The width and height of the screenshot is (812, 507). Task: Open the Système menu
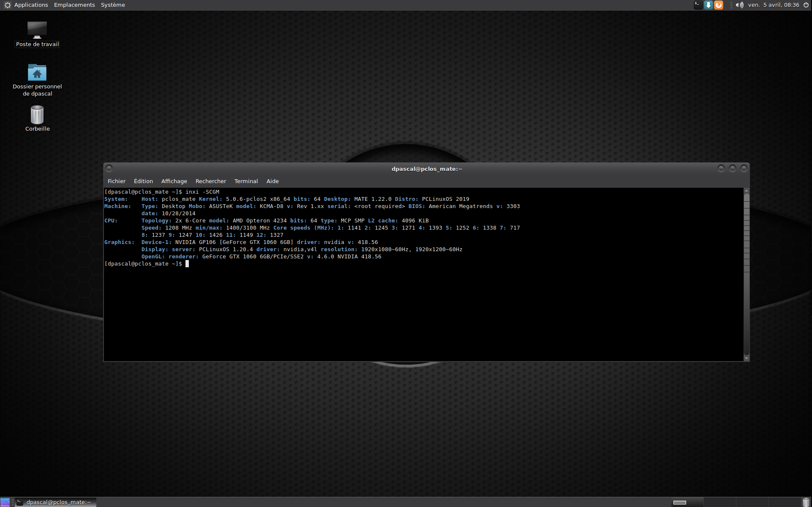[113, 5]
